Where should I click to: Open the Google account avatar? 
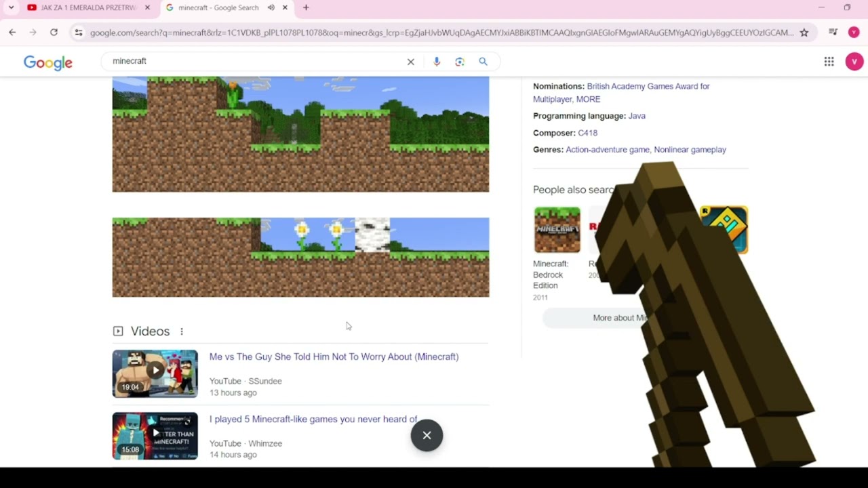[854, 62]
